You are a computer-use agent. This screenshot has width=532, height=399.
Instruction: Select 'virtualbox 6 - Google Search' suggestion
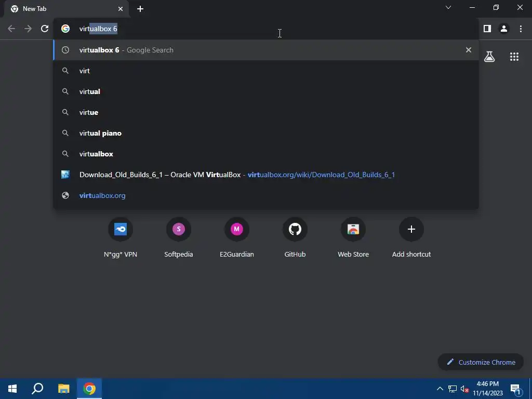tap(265, 50)
